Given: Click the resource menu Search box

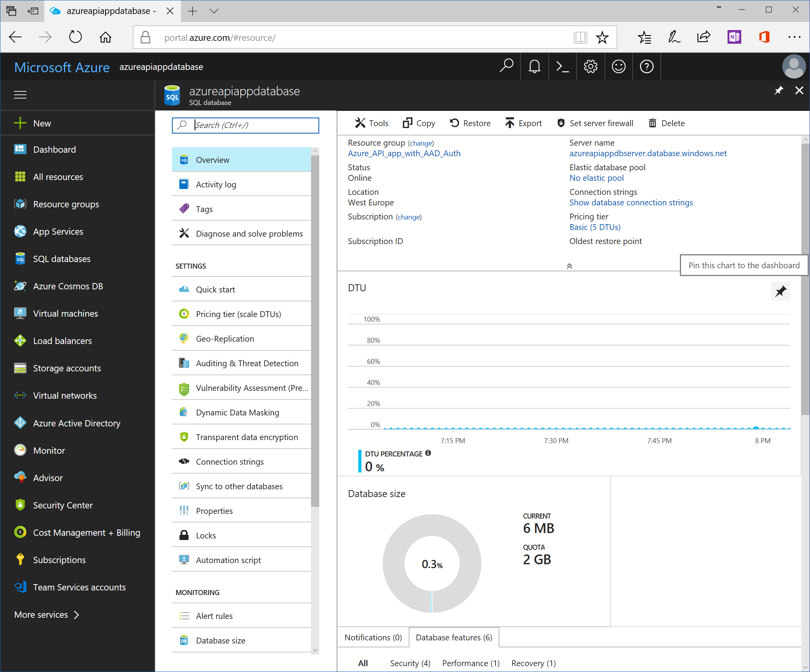Looking at the screenshot, I should (x=250, y=125).
